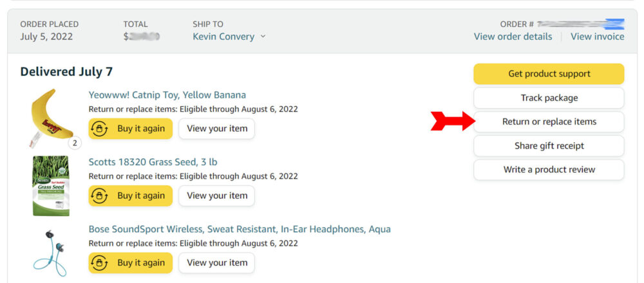
Task: Click the Get product support button
Action: click(x=549, y=74)
